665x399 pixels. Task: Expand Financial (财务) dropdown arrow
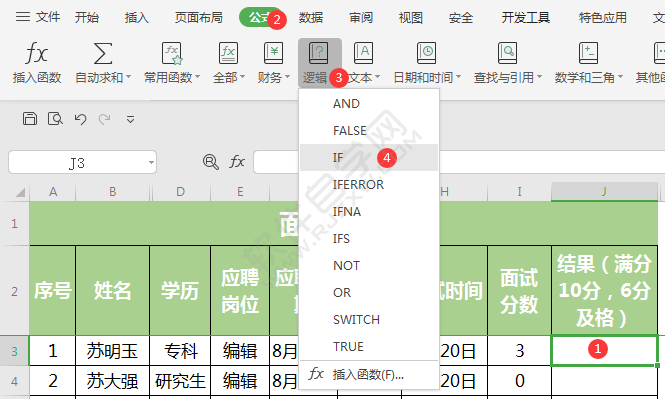(x=287, y=78)
